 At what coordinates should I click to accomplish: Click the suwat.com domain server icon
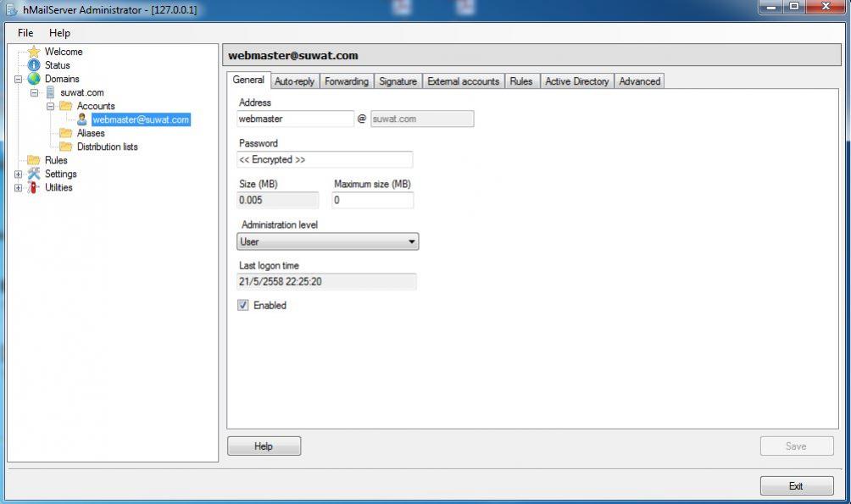[x=50, y=92]
